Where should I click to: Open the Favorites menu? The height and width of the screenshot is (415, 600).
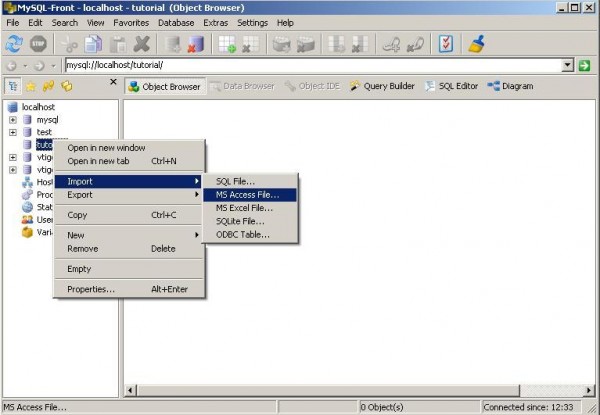pos(131,23)
